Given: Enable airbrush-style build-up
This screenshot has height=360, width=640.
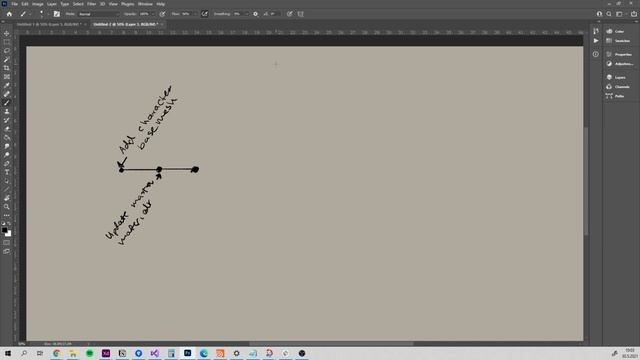Looking at the screenshot, I should [204, 14].
